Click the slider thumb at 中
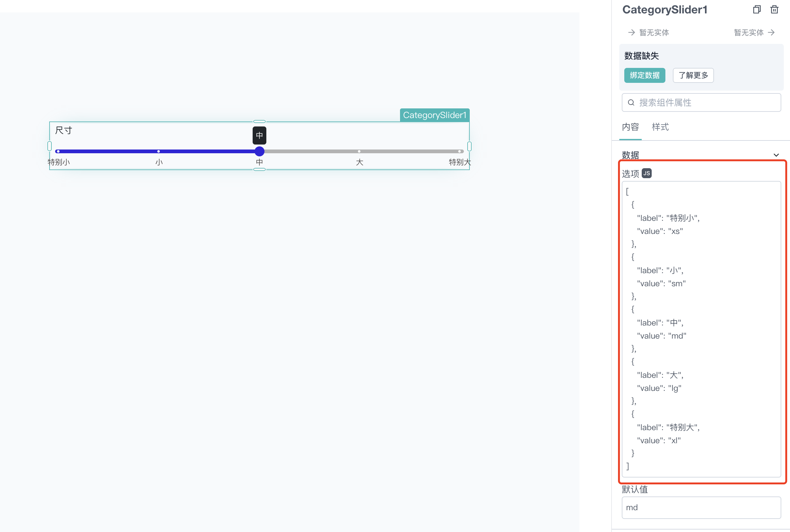Image resolution: width=790 pixels, height=532 pixels. [259, 151]
